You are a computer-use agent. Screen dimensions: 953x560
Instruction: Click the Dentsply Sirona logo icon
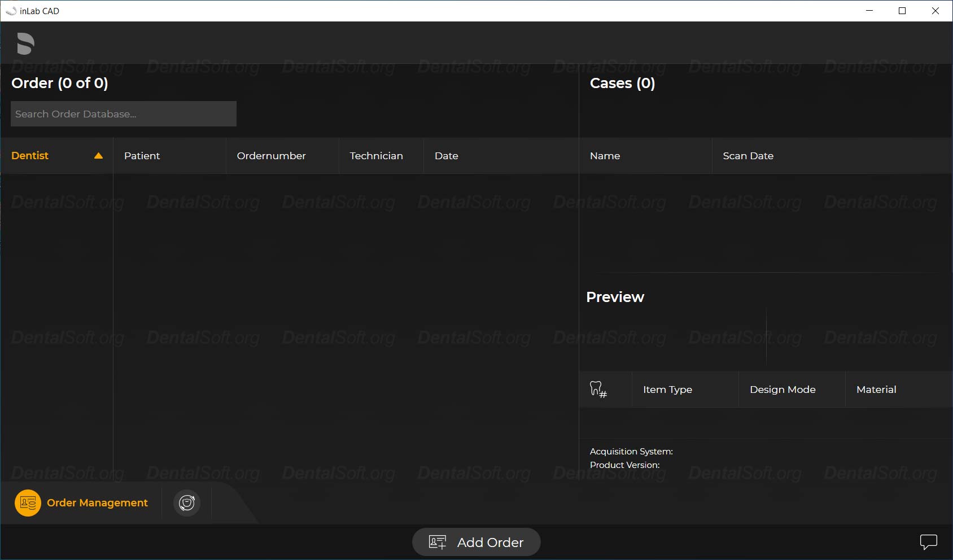click(25, 43)
